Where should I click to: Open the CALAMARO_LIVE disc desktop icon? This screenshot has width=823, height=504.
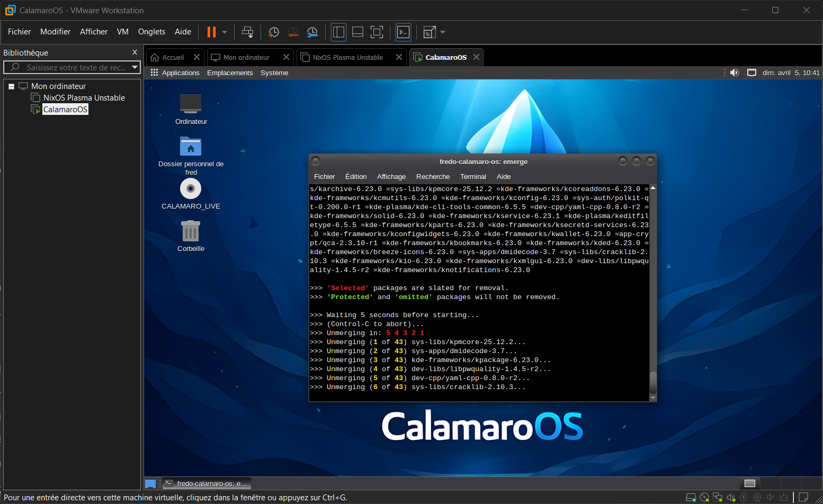click(191, 189)
